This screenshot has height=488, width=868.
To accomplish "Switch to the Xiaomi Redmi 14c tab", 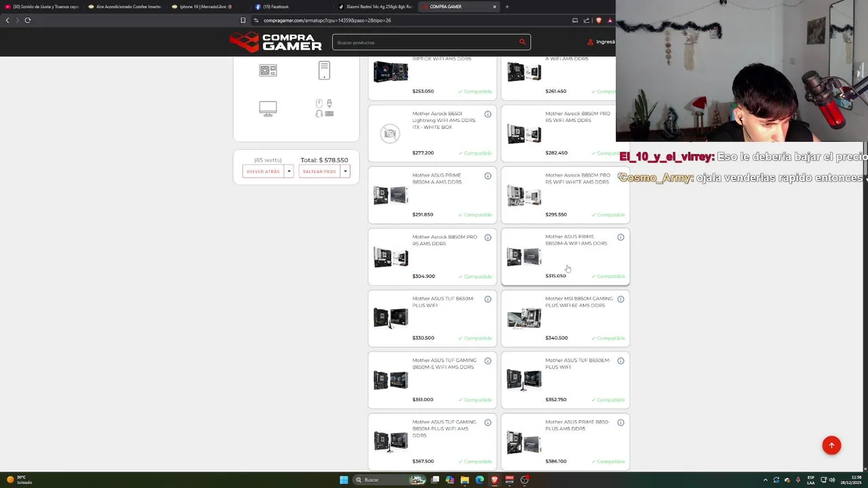I will (375, 7).
